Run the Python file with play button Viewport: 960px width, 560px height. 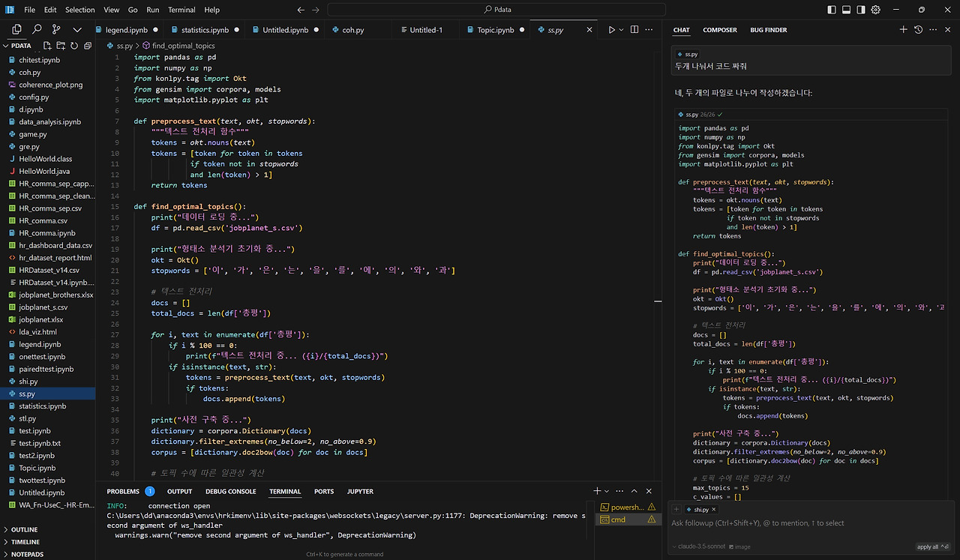pos(612,30)
